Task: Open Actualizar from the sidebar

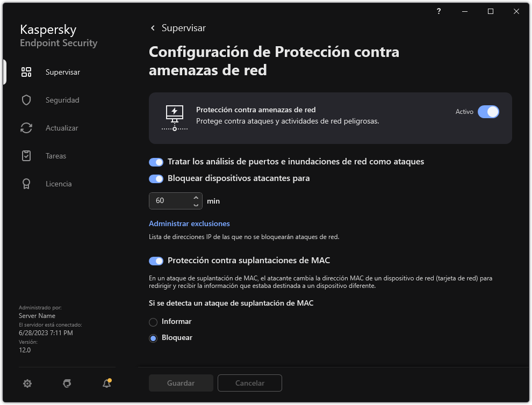Action: (x=26, y=128)
